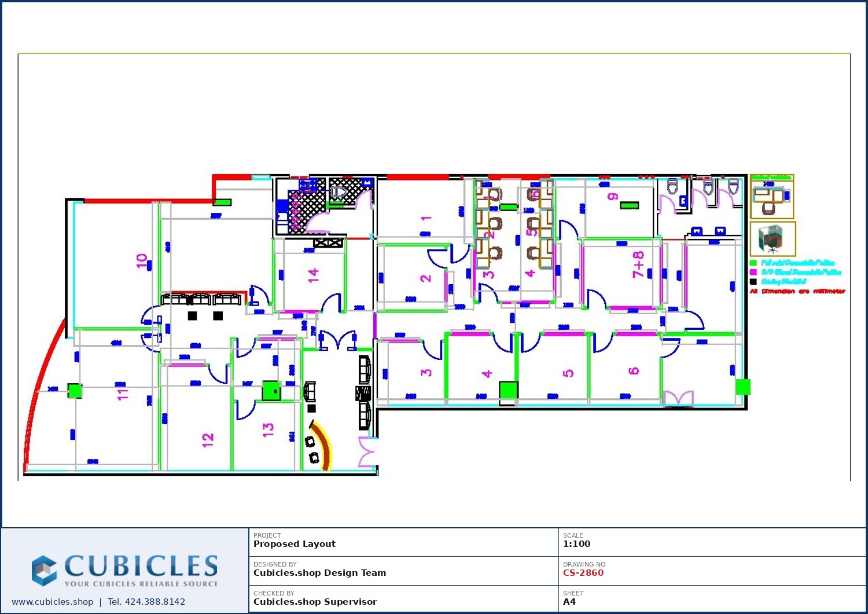Click room number 9 label
This screenshot has width=868, height=614.
click(613, 197)
